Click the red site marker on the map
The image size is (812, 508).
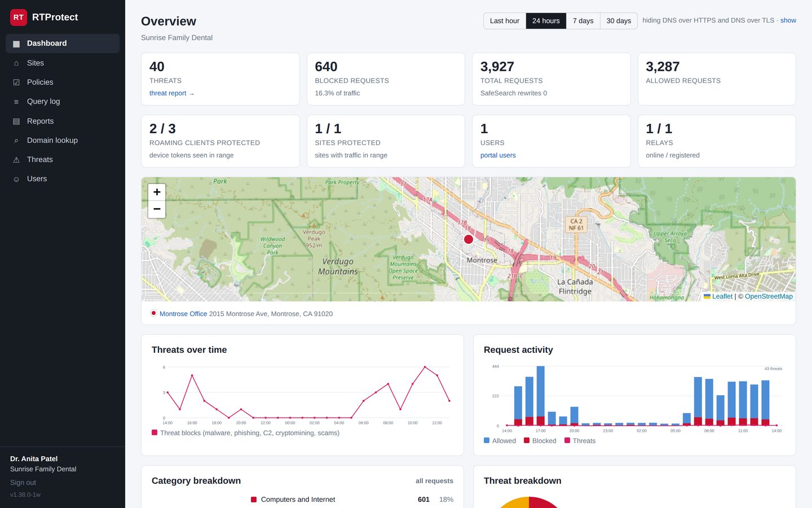click(x=468, y=239)
